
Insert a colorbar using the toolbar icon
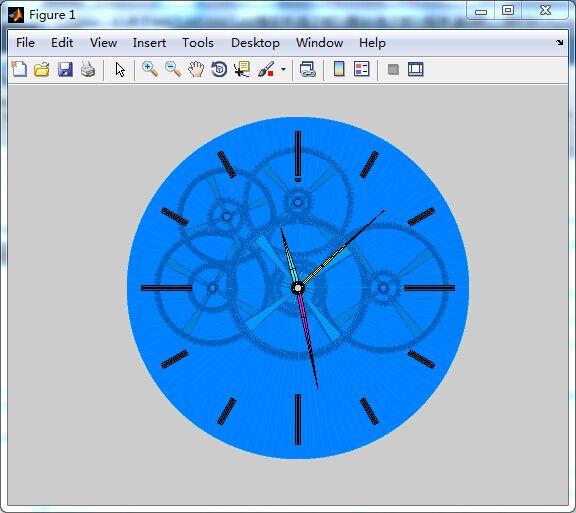(339, 69)
